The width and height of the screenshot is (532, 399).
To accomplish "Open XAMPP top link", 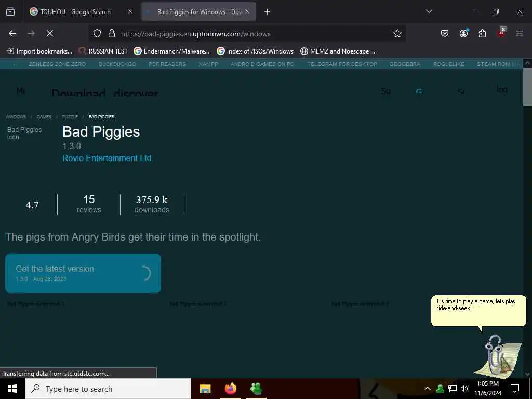I will 208,64.
